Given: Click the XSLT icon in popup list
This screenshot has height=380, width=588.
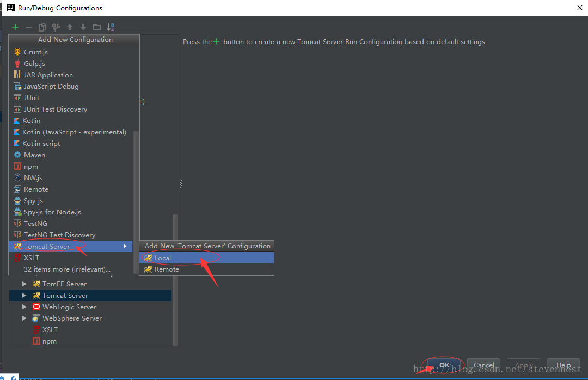Looking at the screenshot, I should tap(17, 258).
